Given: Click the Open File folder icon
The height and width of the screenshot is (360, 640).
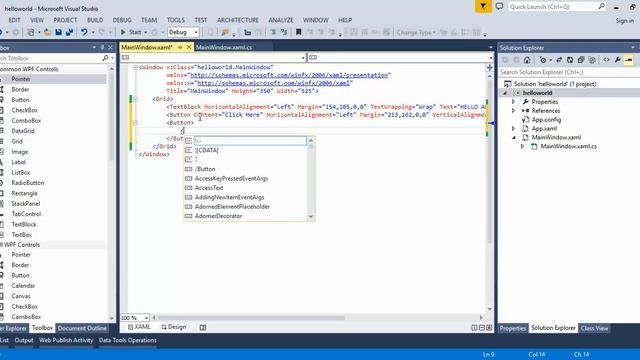Looking at the screenshot, I should point(47,32).
